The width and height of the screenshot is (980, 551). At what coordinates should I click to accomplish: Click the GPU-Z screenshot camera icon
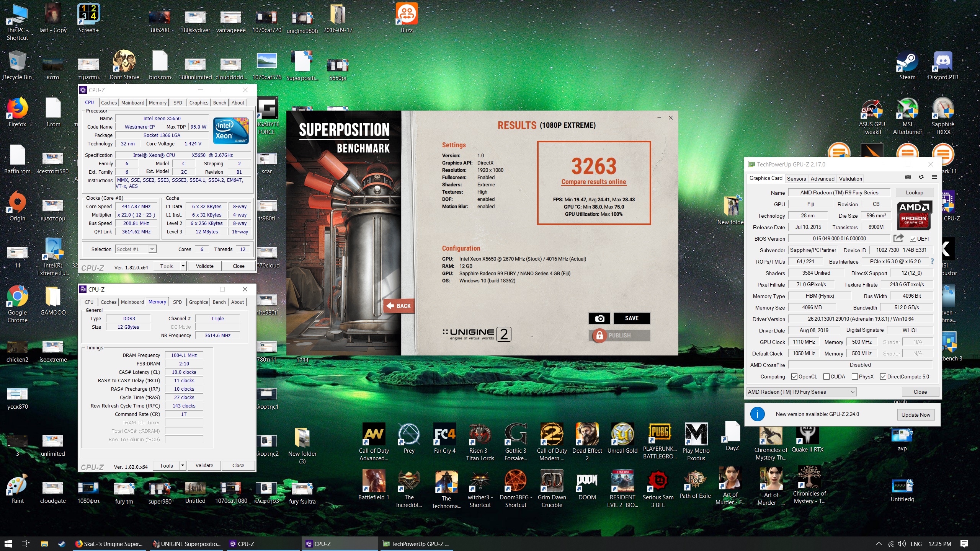tap(908, 177)
